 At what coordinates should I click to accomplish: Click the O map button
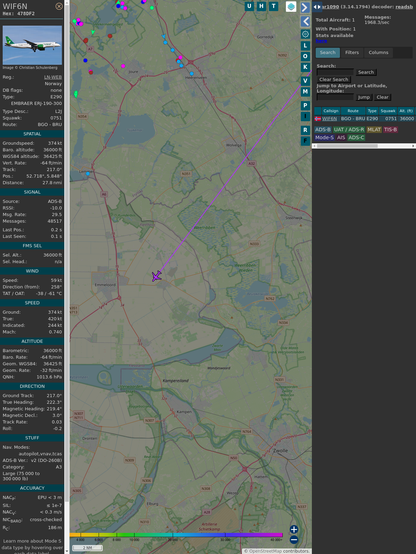[x=305, y=56]
